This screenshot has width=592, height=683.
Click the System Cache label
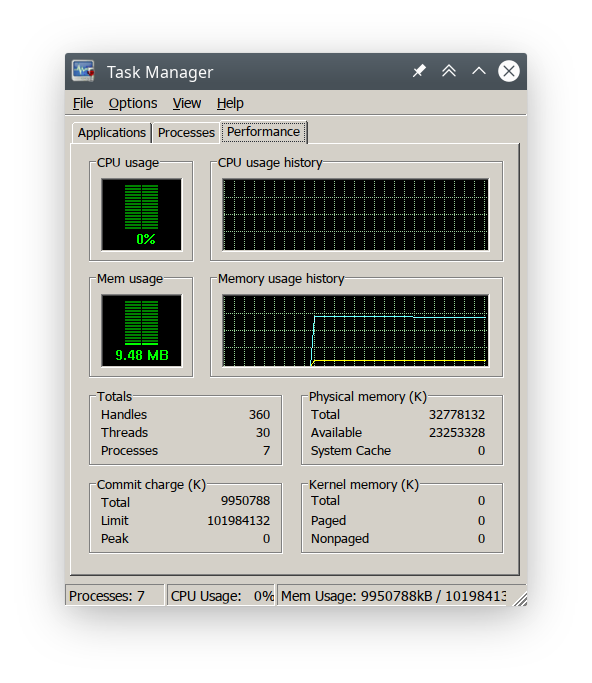[x=351, y=450]
